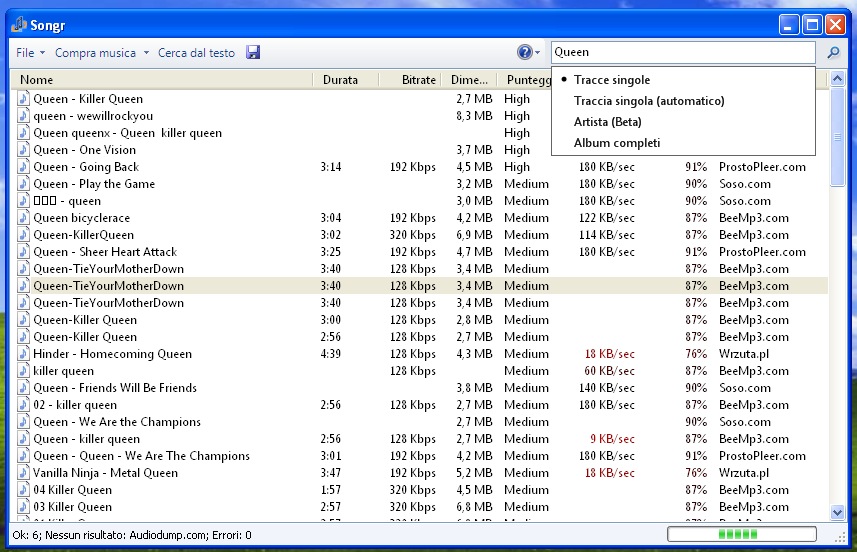The width and height of the screenshot is (857, 552).
Task: Pick Album completi from the search menu
Action: coord(616,143)
